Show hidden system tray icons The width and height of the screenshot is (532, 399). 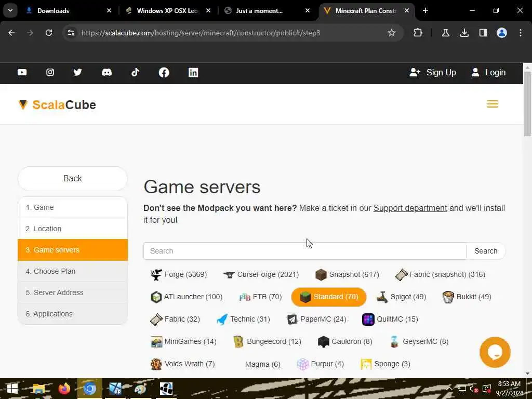449,389
